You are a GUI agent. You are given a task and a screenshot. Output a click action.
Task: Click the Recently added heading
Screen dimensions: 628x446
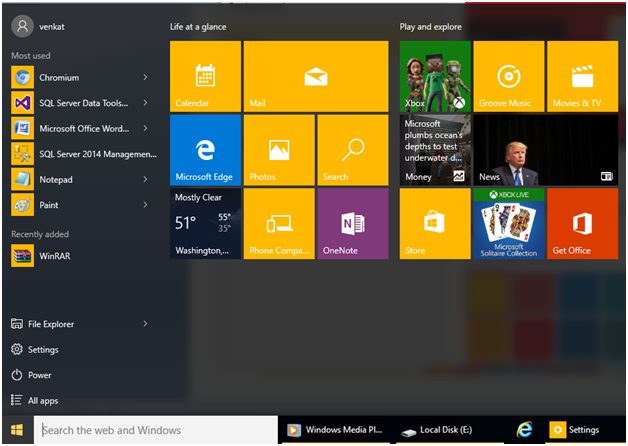[x=40, y=234]
